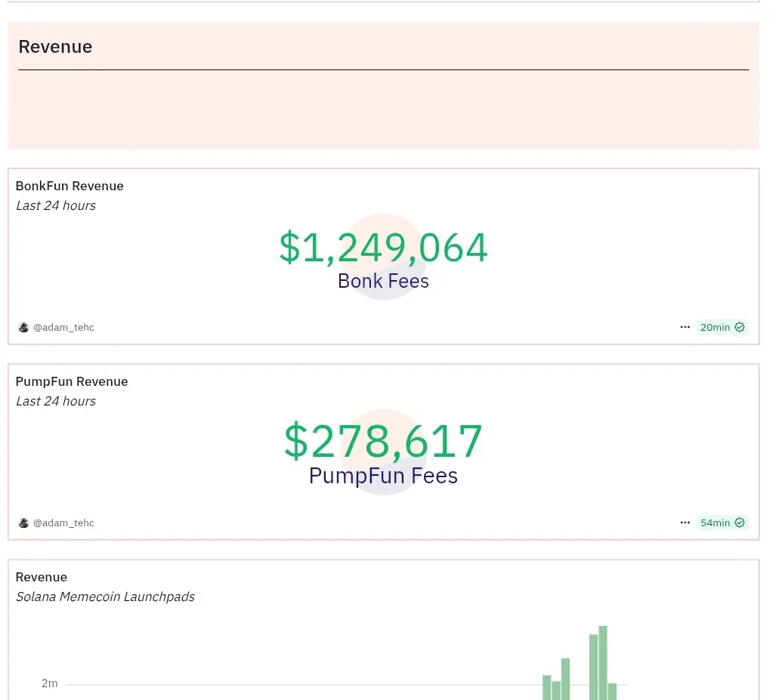Open @adam_tehc profile under BonkFun Revenue
This screenshot has width=776, height=700.
(63, 327)
